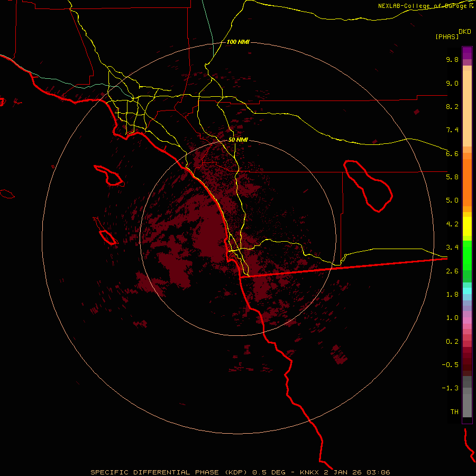Click the DKD label above the color bar
This screenshot has width=476, height=476.
[465, 32]
